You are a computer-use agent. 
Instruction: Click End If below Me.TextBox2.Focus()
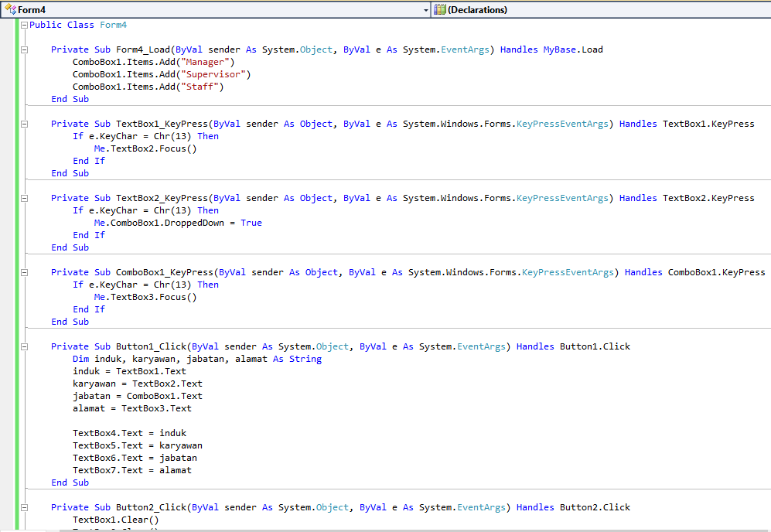(89, 161)
